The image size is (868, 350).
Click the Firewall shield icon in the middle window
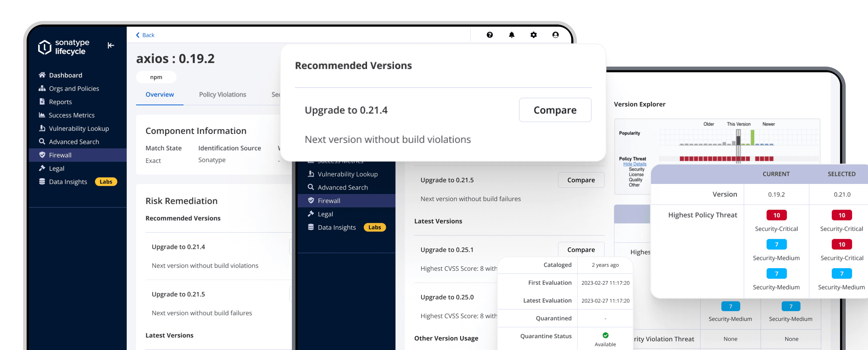(x=311, y=200)
